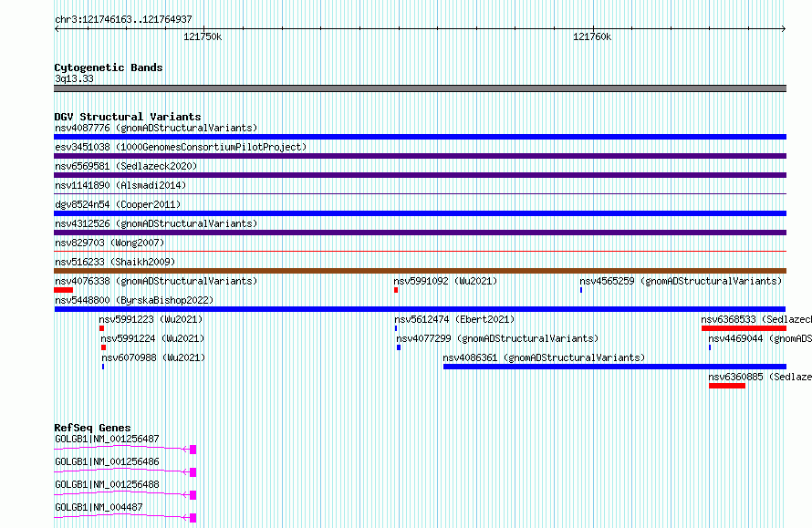812x528 pixels.
Task: Click nsv5612474 Ebert2021 variant label
Action: (x=454, y=319)
